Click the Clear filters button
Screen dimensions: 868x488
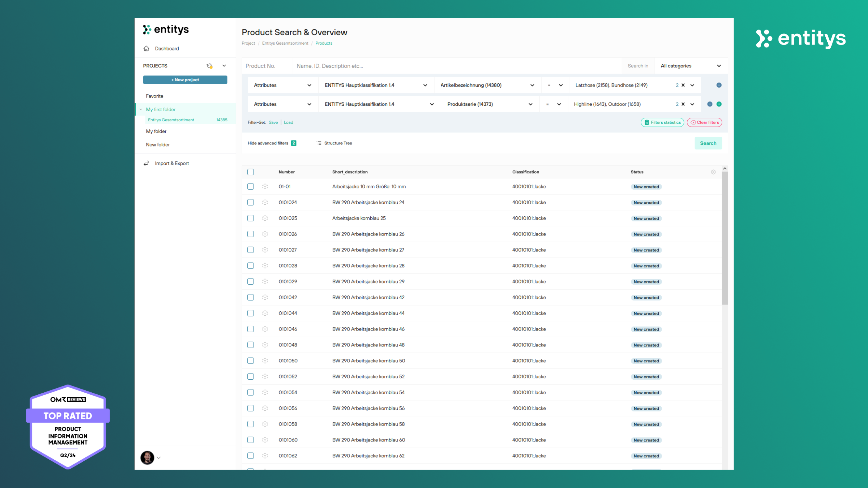tap(704, 123)
